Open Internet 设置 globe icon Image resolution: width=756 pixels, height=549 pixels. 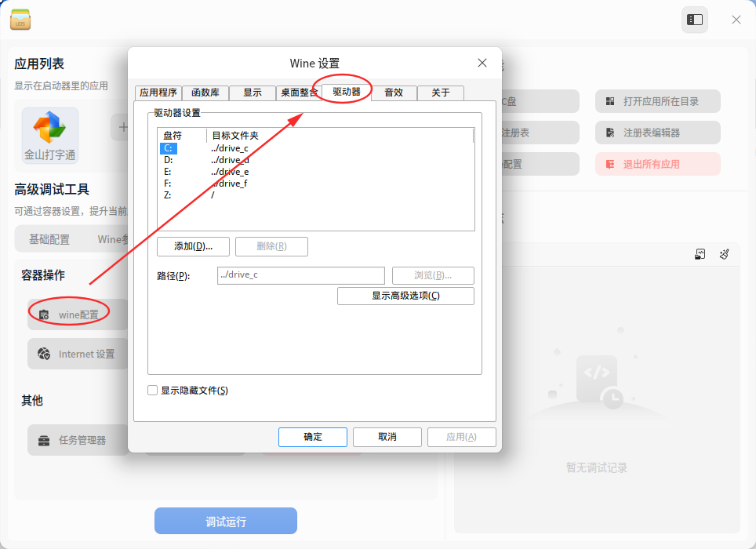(44, 354)
